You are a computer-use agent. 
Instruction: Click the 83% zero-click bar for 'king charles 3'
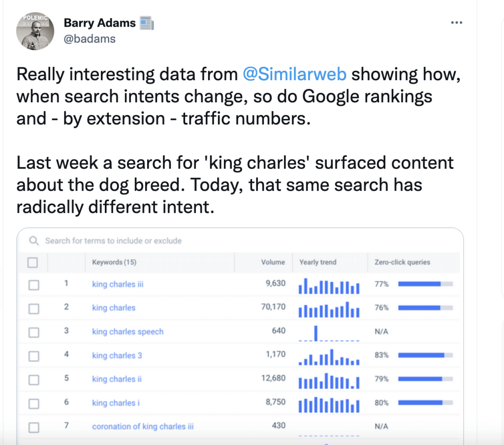(425, 355)
